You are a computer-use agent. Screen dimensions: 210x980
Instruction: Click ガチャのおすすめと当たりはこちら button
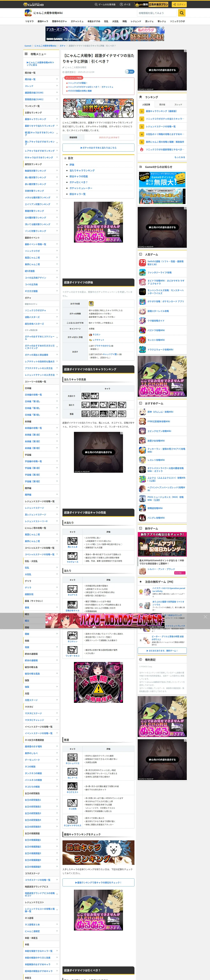(98, 148)
